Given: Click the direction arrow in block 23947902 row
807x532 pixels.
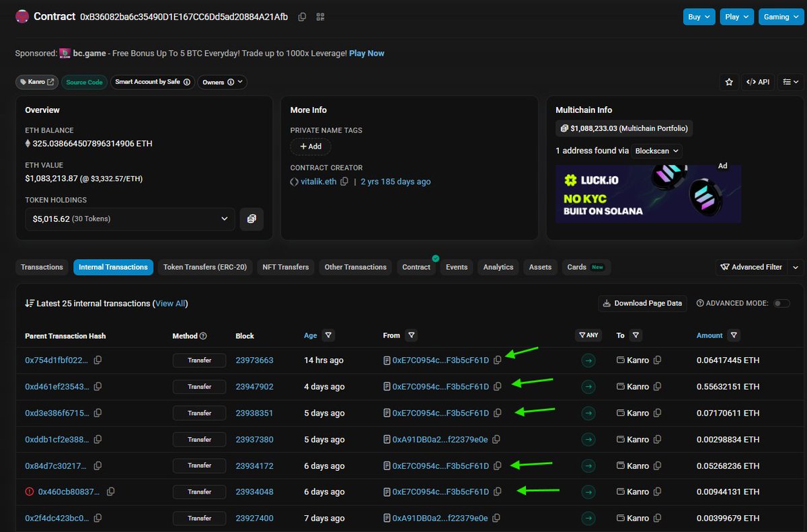Looking at the screenshot, I should [588, 387].
